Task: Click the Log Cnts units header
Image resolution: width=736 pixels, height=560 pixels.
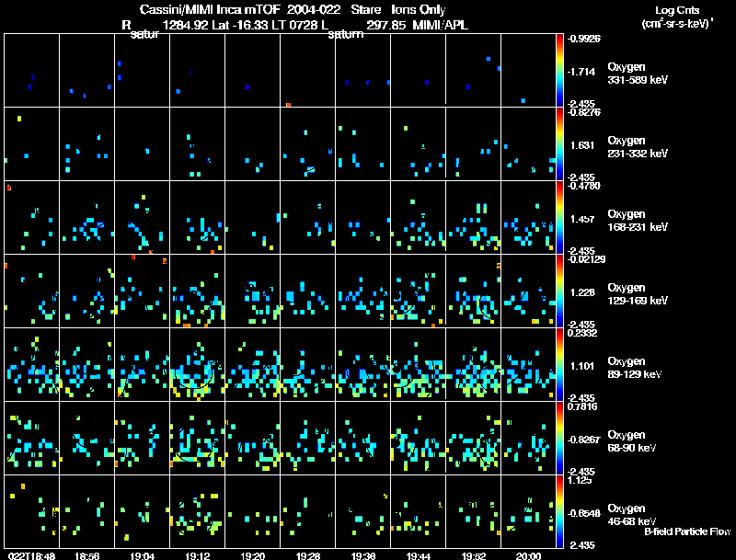Action: click(x=677, y=17)
